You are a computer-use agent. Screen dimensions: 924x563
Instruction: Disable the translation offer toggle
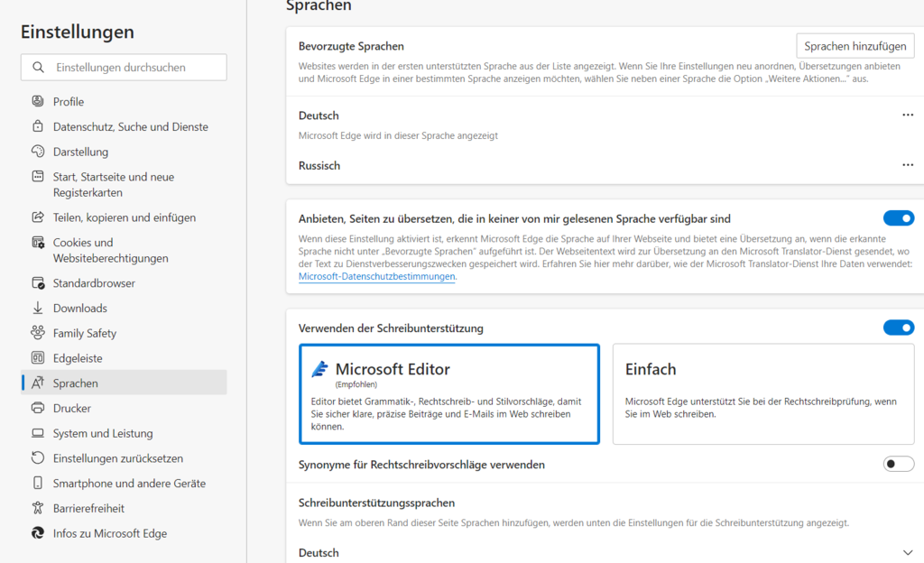pos(899,218)
